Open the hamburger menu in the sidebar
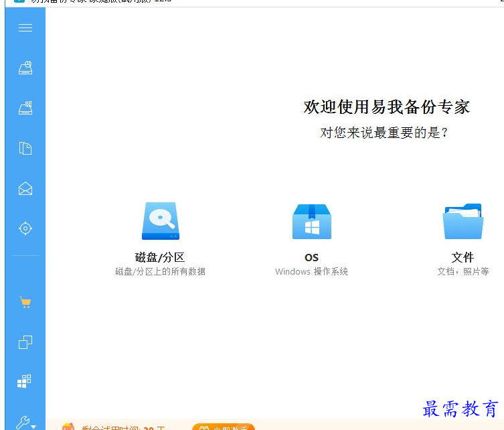Image resolution: width=504 pixels, height=430 pixels. point(25,27)
